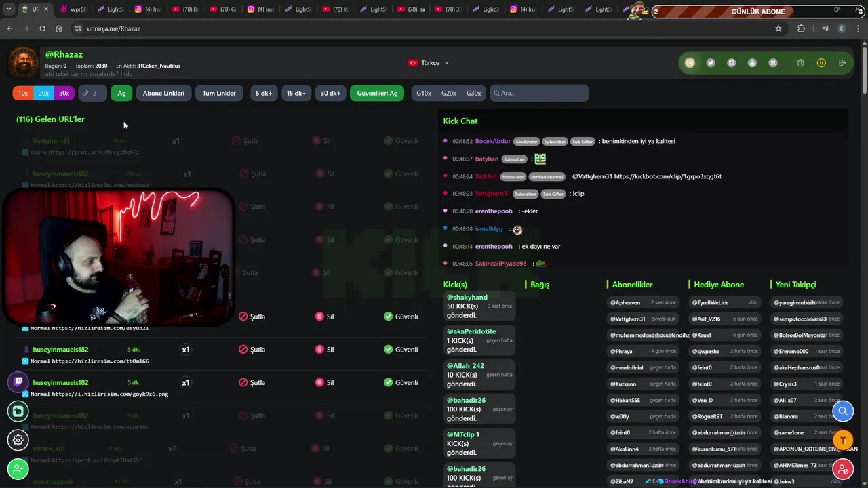Show Tum Linkler
868x488 pixels.
pyautogui.click(x=219, y=93)
